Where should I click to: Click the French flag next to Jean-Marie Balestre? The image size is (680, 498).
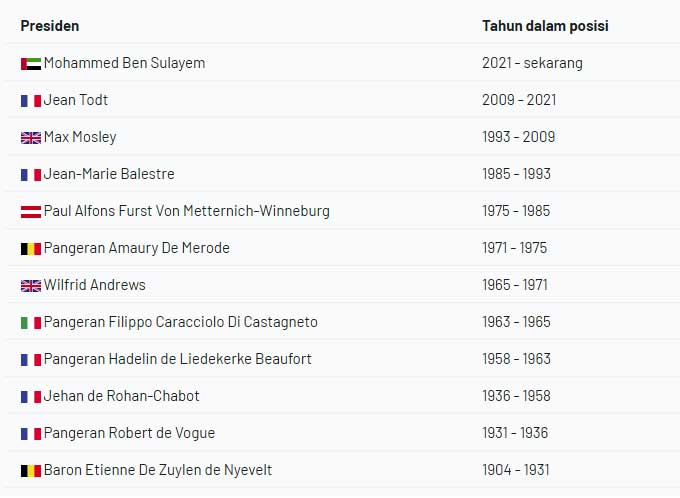pyautogui.click(x=31, y=175)
